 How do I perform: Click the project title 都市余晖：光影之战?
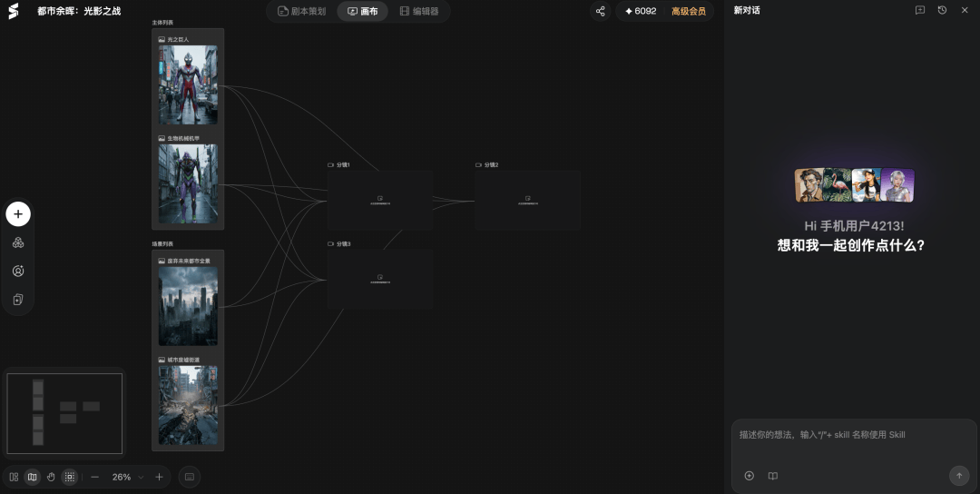(79, 11)
